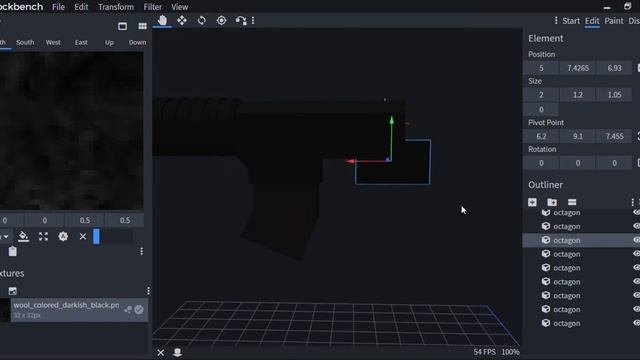Click the green Y-axis gizmo arrow

pyautogui.click(x=391, y=120)
